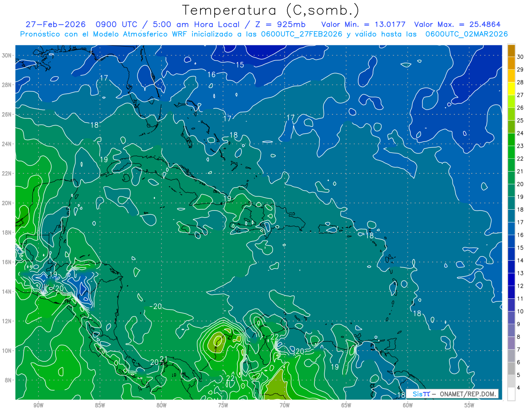The height and width of the screenshot is (411, 532).
Task: Click latitude axis label "20N"
Action: point(8,203)
